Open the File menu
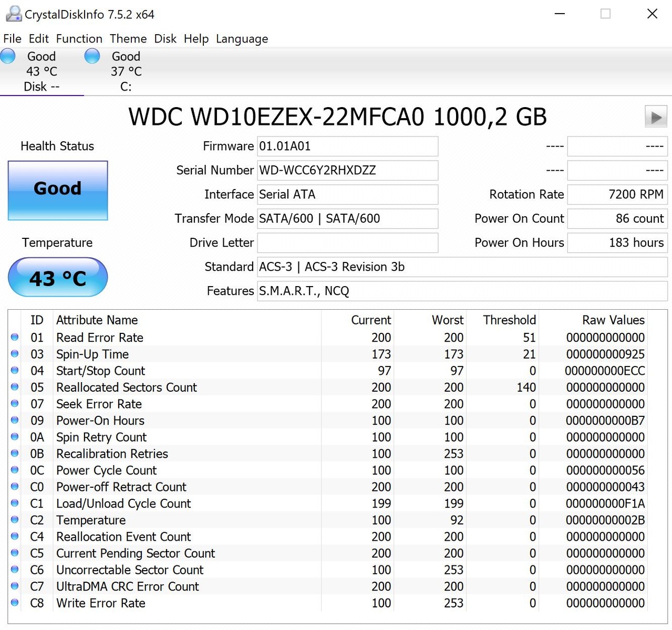Image resolution: width=672 pixels, height=630 pixels. (12, 39)
